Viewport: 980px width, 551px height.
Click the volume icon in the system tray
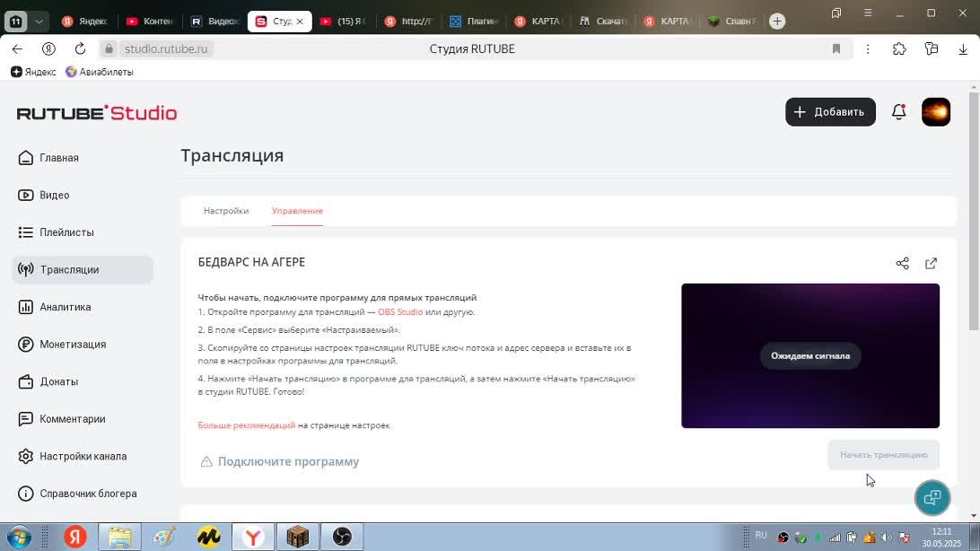[x=887, y=538]
